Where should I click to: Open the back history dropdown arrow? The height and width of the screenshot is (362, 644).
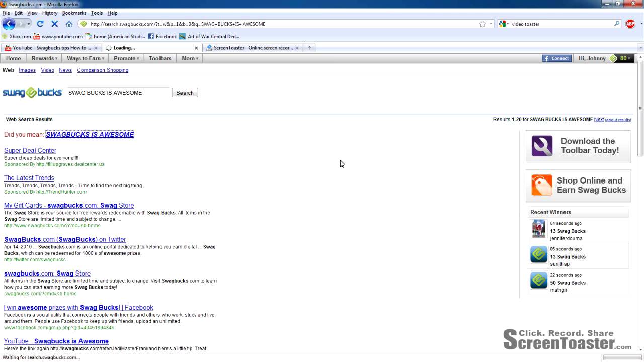29,24
